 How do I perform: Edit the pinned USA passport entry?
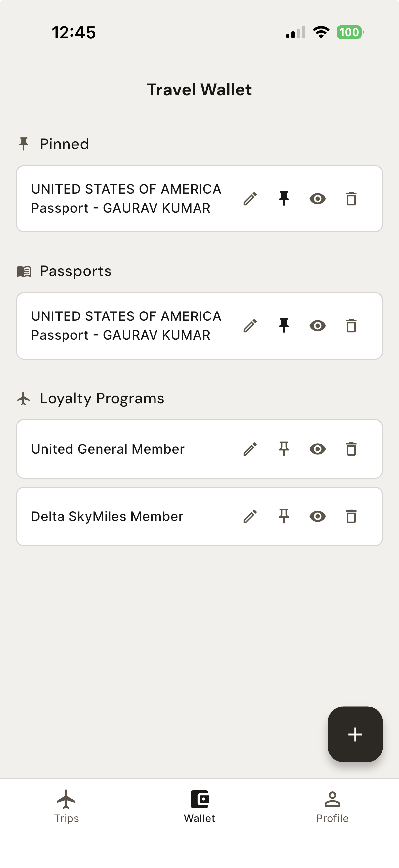pos(250,199)
